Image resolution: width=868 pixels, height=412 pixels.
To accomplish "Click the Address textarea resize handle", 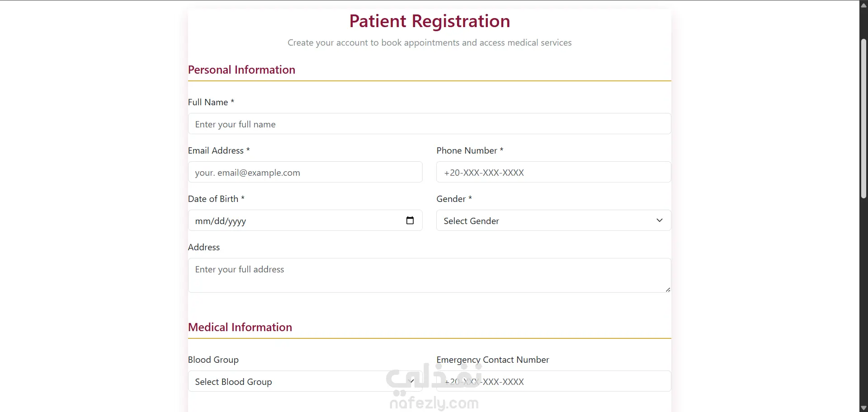I will click(x=668, y=290).
